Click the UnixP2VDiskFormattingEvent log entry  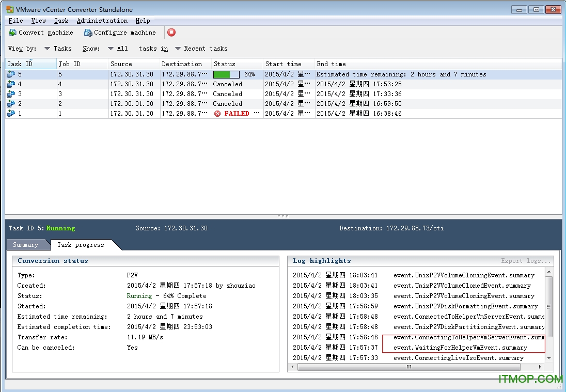click(x=466, y=306)
